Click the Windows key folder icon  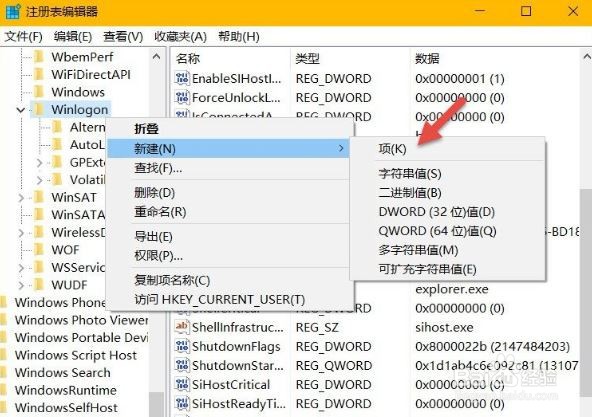pos(39,92)
